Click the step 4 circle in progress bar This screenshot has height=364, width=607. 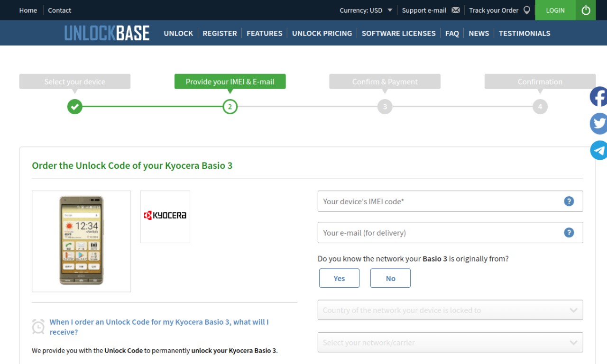click(540, 107)
